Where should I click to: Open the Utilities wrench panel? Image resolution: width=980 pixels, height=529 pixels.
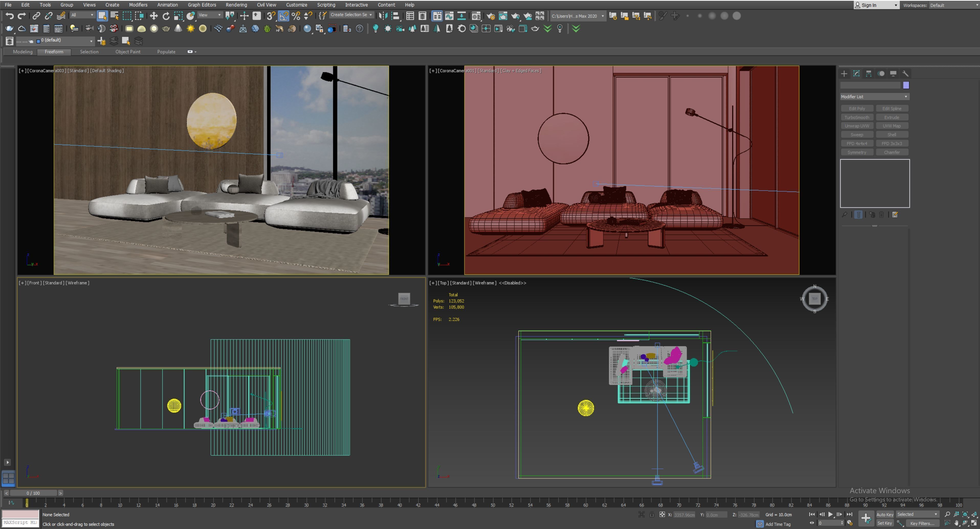tap(905, 74)
